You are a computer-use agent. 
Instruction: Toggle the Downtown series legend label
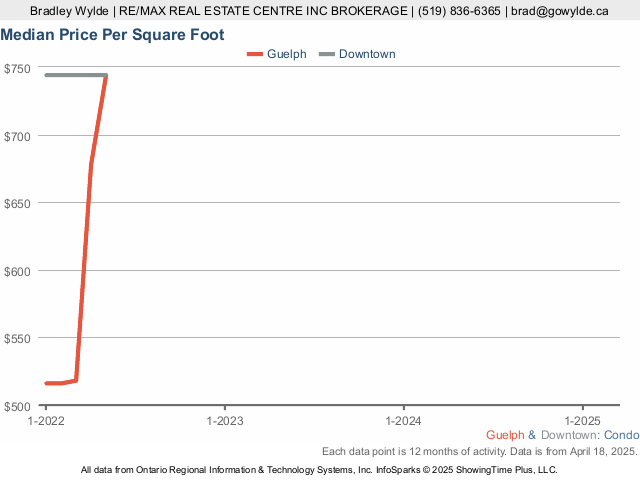[x=367, y=54]
